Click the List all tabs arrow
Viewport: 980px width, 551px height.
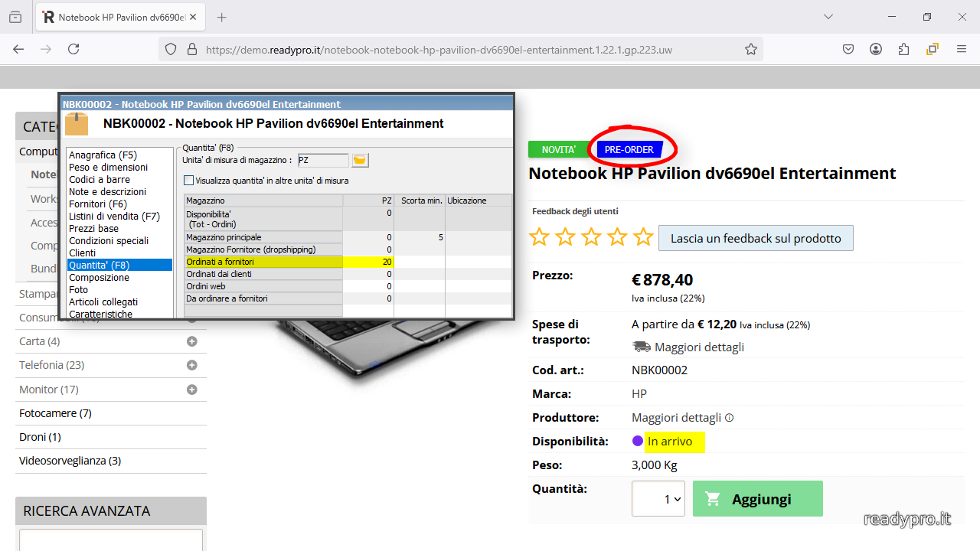pyautogui.click(x=828, y=17)
